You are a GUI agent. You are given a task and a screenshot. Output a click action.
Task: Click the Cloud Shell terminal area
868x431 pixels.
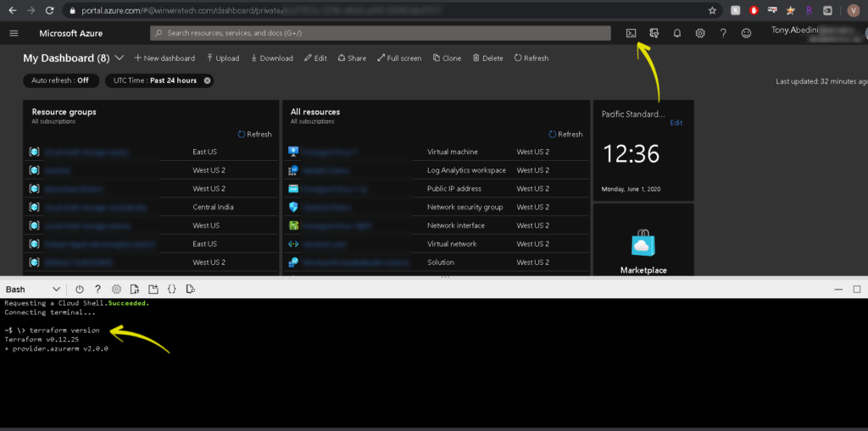[434, 363]
